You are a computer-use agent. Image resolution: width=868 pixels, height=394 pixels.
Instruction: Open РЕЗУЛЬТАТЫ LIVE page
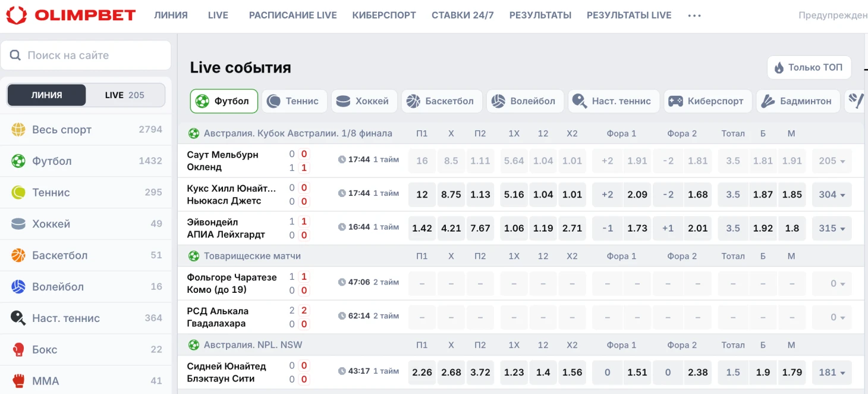[x=629, y=15]
